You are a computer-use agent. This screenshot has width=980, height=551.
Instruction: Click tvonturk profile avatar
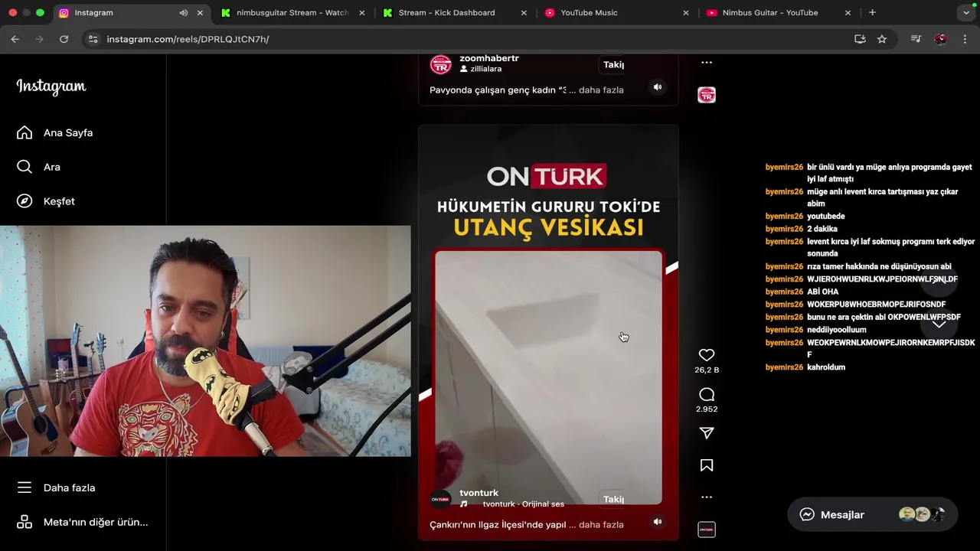pyautogui.click(x=440, y=499)
